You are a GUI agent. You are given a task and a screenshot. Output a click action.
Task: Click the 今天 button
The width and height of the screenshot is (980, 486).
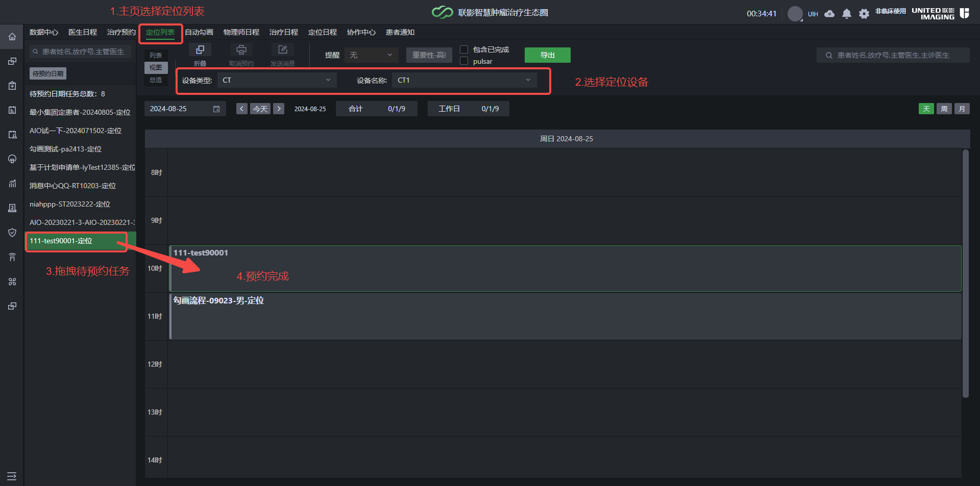coord(260,109)
